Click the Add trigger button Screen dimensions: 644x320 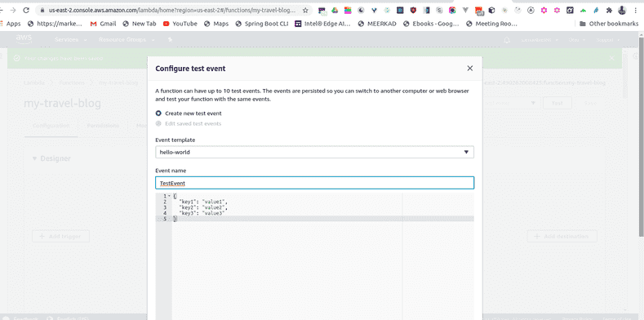(60, 236)
